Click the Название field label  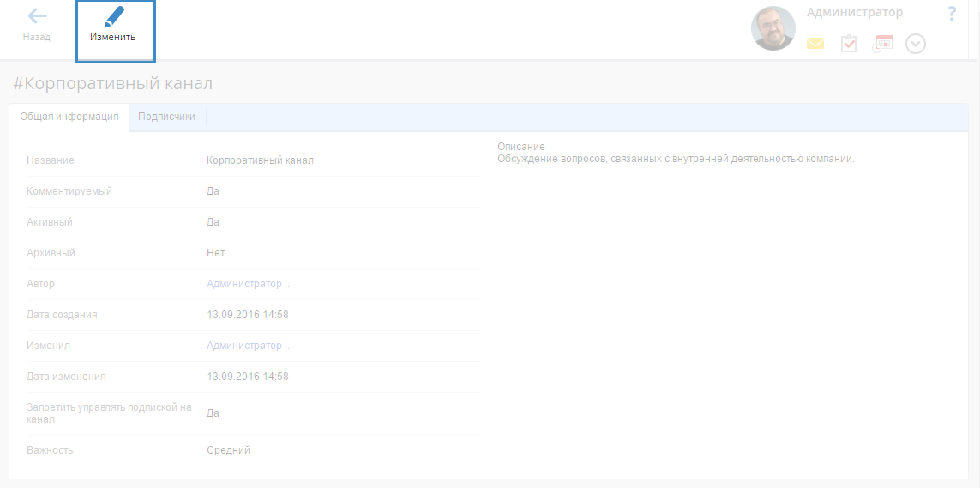51,160
